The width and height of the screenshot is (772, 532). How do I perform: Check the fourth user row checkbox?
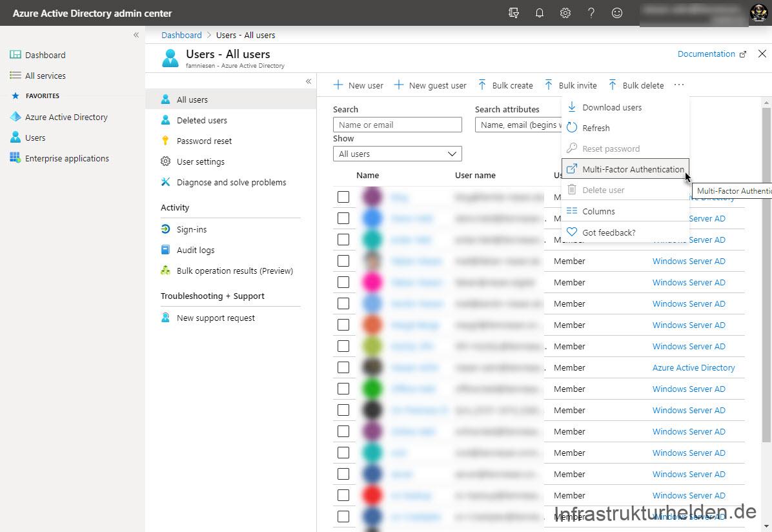(343, 261)
